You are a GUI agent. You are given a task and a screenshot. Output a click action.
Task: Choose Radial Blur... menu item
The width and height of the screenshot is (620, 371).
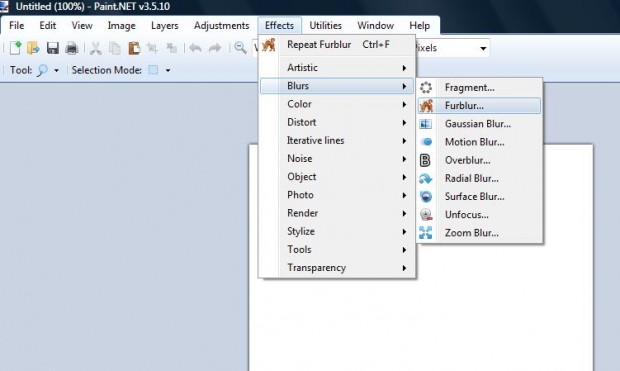(479, 178)
